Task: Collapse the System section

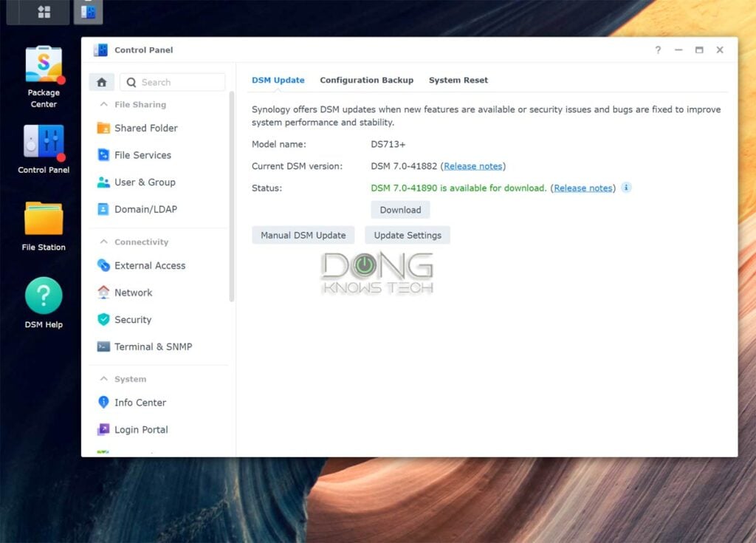Action: 103,379
